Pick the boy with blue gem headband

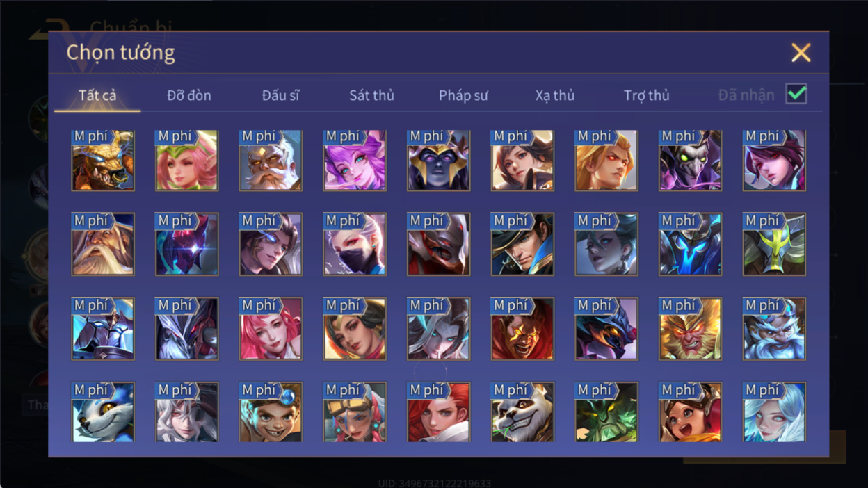click(271, 412)
